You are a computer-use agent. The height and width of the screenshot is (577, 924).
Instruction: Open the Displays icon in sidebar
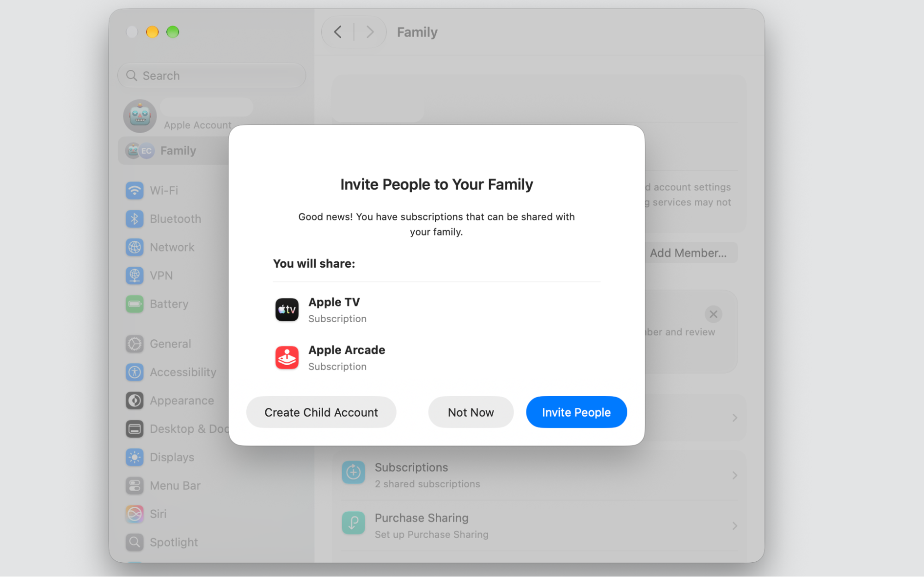click(135, 457)
